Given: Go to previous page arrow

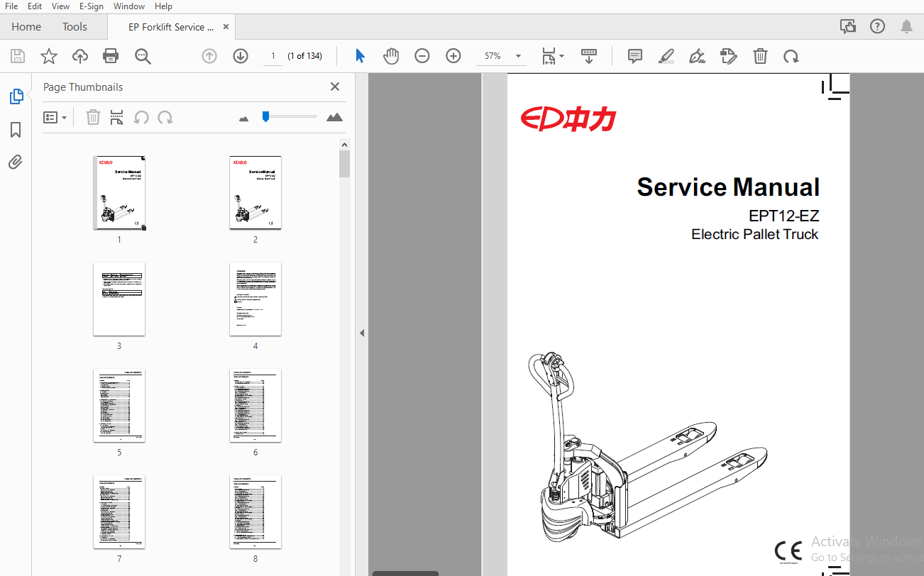Looking at the screenshot, I should click(x=209, y=56).
